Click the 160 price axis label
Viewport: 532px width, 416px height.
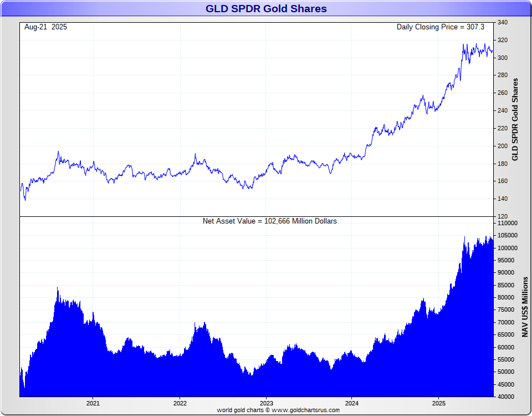click(x=503, y=181)
